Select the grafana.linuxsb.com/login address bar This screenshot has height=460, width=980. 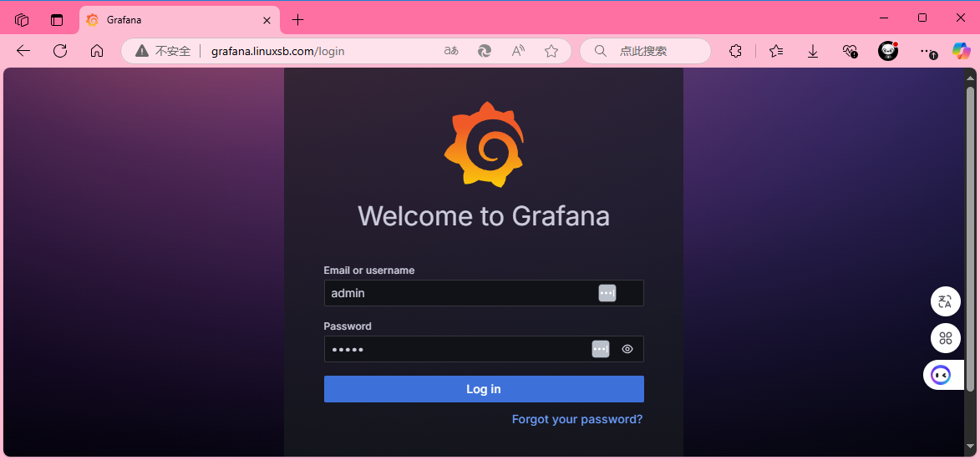tap(278, 51)
